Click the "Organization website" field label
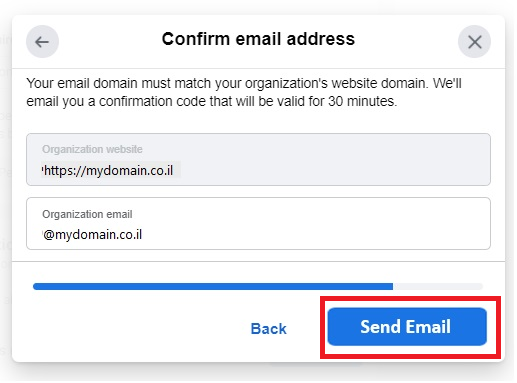The width and height of the screenshot is (517, 383). coord(92,149)
